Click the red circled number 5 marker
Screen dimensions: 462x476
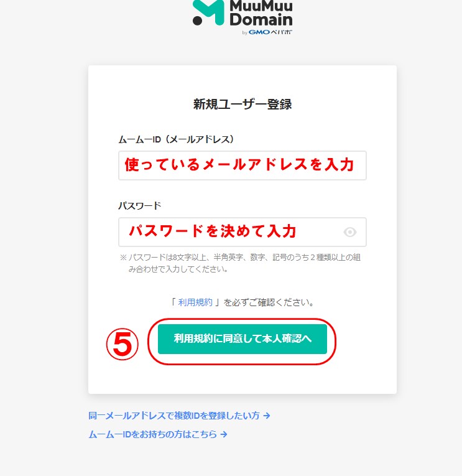122,344
